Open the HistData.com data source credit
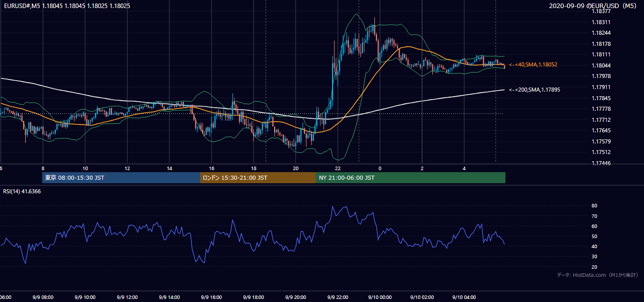This screenshot has height=302, width=644. (x=598, y=275)
